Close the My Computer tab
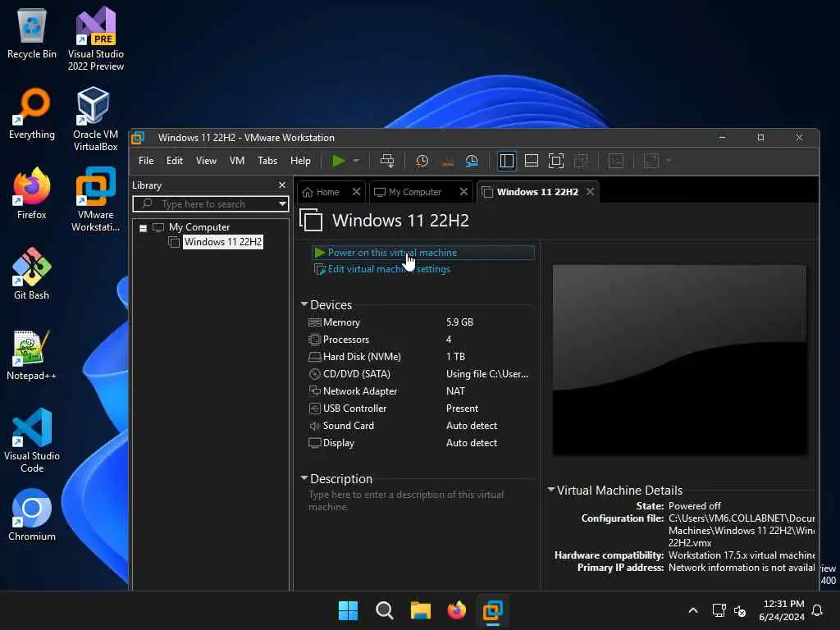This screenshot has height=630, width=840. [464, 192]
